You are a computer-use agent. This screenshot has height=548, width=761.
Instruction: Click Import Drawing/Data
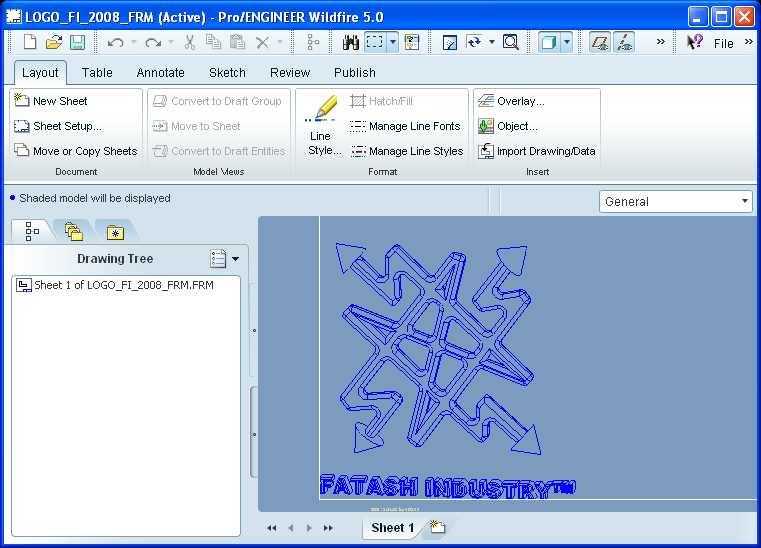coord(537,151)
